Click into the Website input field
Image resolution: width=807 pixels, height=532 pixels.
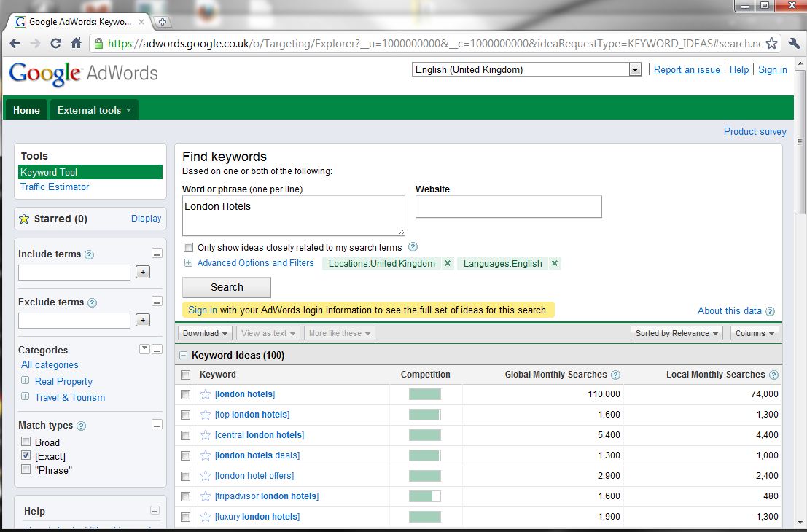[509, 206]
